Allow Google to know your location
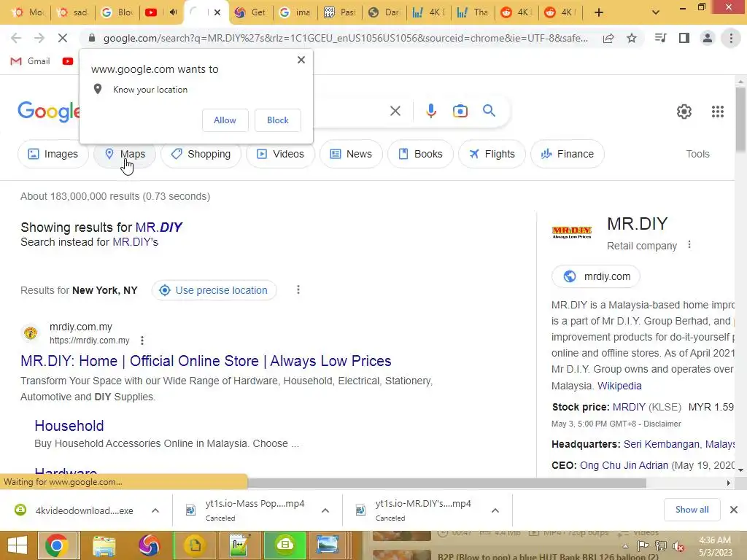The image size is (747, 560). coord(225,120)
